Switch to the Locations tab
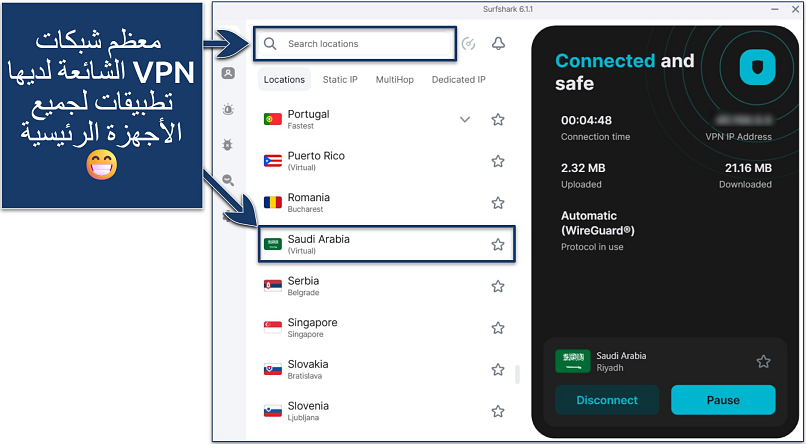 [x=284, y=80]
